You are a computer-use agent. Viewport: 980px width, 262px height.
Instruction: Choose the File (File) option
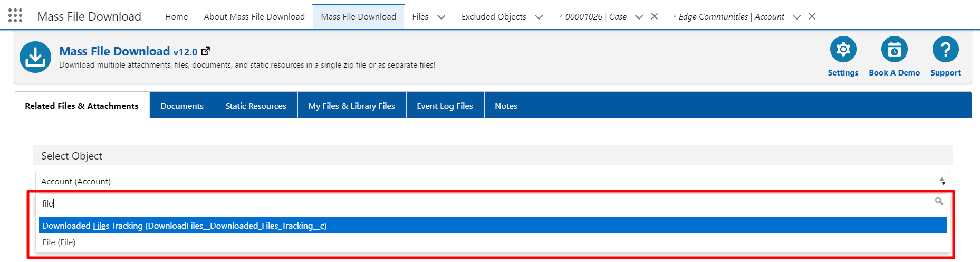coord(493,242)
